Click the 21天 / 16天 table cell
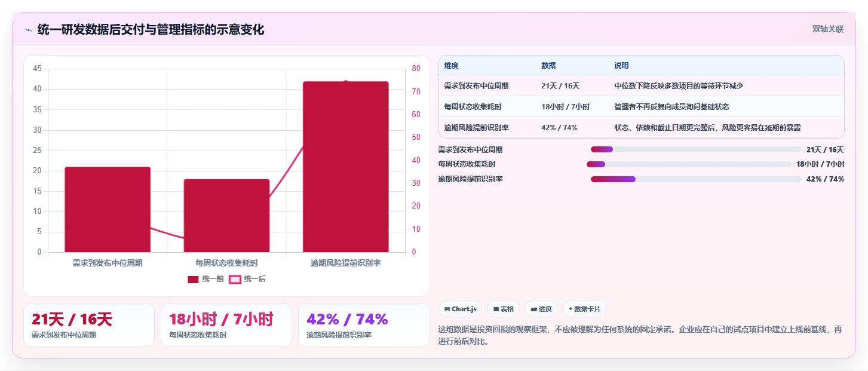Image resolution: width=868 pixels, height=371 pixels. [560, 86]
